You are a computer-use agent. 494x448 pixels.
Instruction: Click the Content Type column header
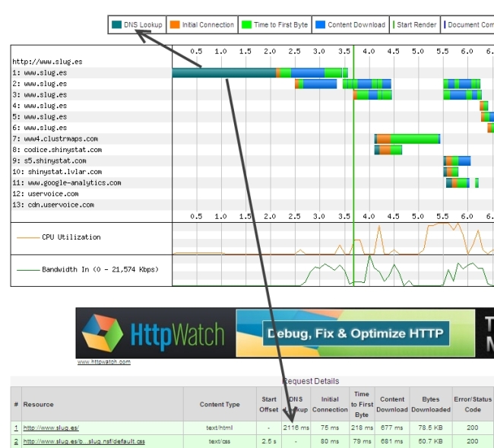(220, 404)
